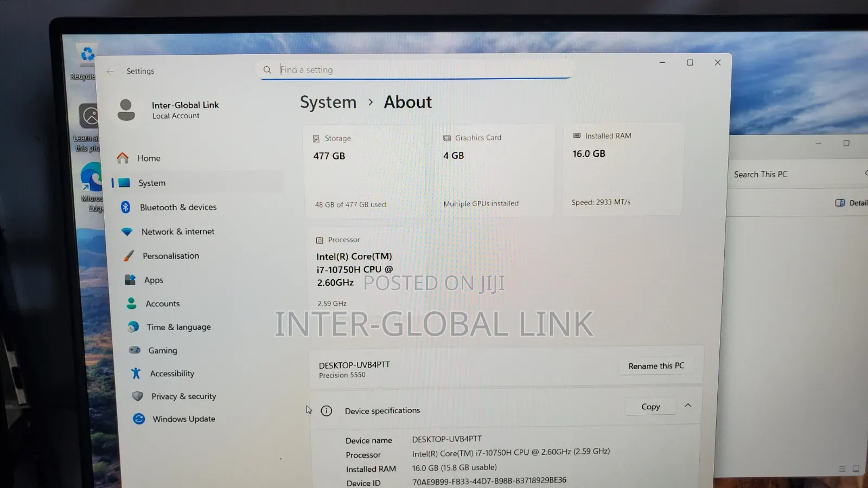Open 'Learn about this picture' desktop icon
The width and height of the screenshot is (868, 488).
tap(87, 127)
